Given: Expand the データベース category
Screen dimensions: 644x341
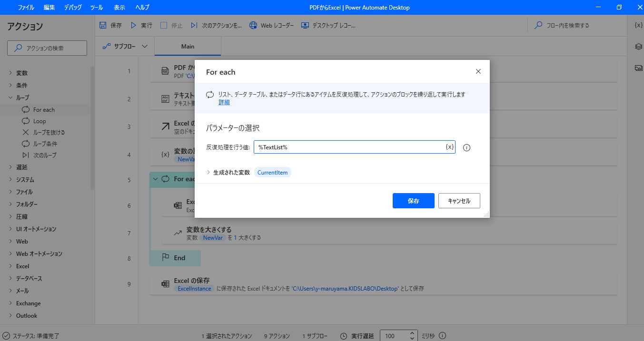Looking at the screenshot, I should [10, 278].
